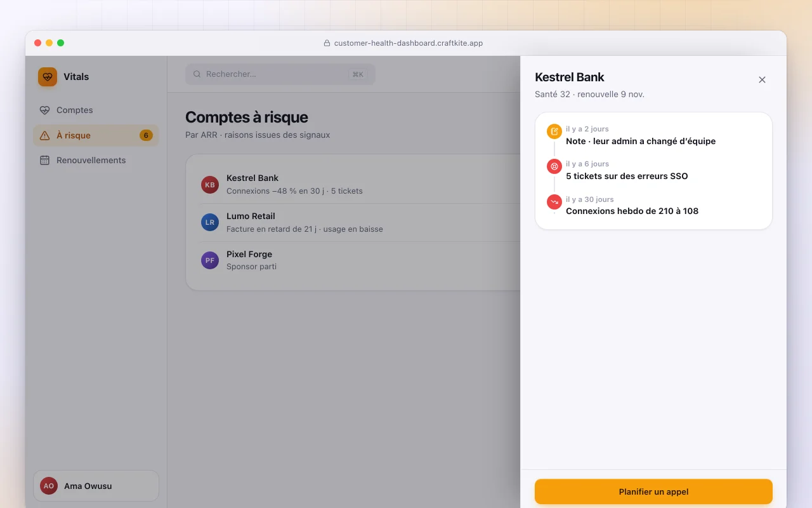Select the À risque nav item
Screen dimensions: 812x508
click(x=96, y=135)
